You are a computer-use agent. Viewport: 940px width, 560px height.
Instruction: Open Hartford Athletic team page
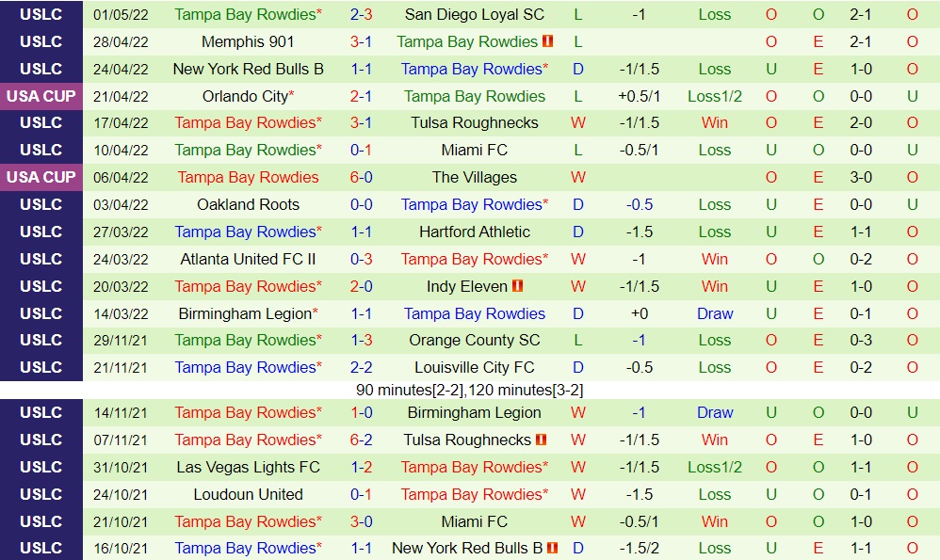click(x=474, y=232)
